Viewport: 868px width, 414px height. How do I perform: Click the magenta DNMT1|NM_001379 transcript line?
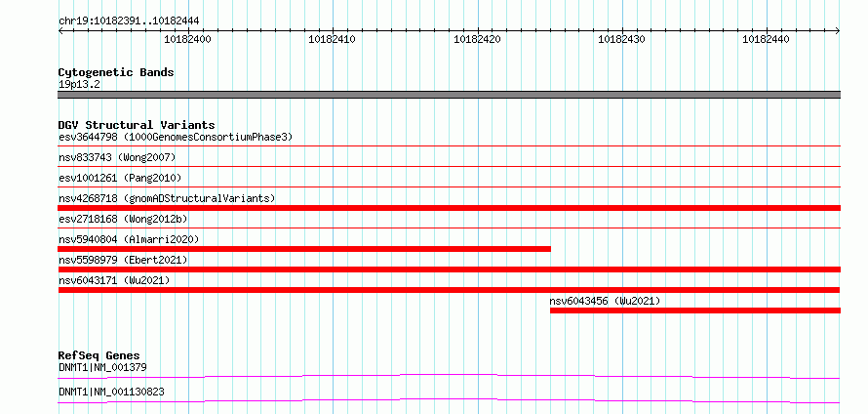pyautogui.click(x=449, y=377)
